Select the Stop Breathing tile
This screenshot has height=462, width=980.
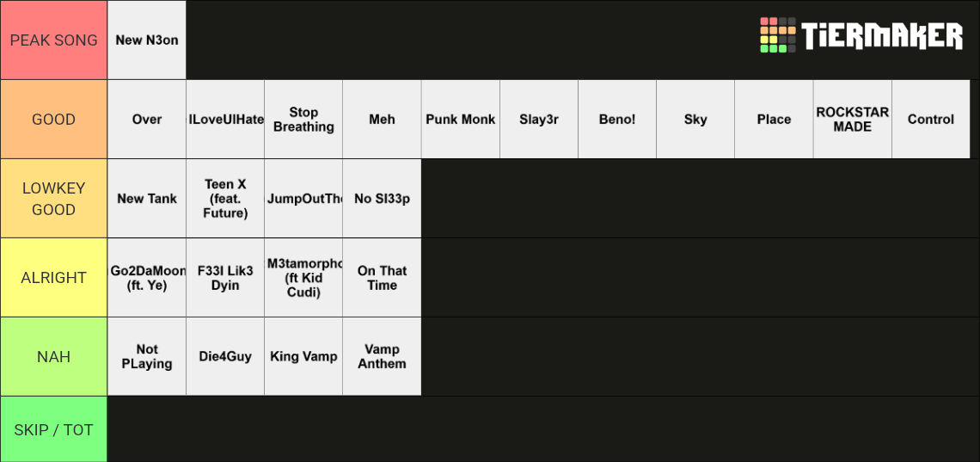[x=303, y=119]
